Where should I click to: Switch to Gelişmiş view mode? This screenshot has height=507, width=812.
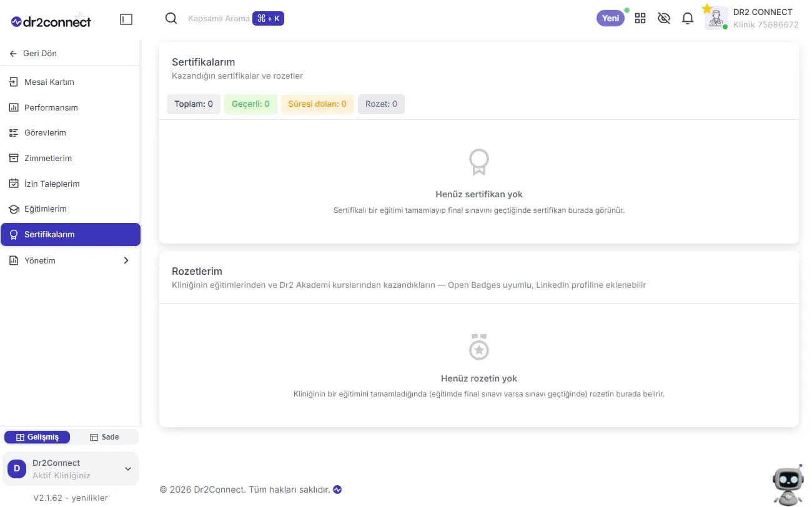pyautogui.click(x=37, y=437)
